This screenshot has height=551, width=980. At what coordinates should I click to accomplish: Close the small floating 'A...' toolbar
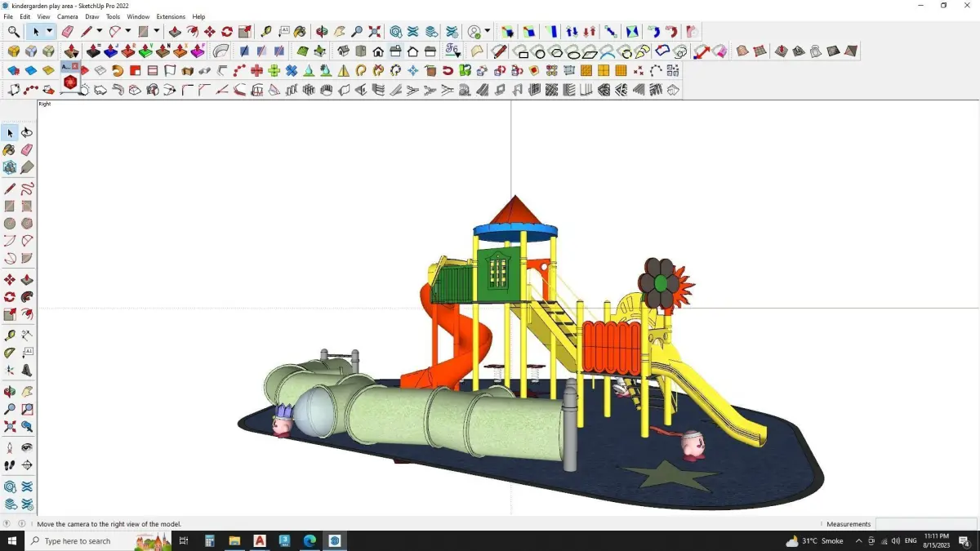[75, 66]
